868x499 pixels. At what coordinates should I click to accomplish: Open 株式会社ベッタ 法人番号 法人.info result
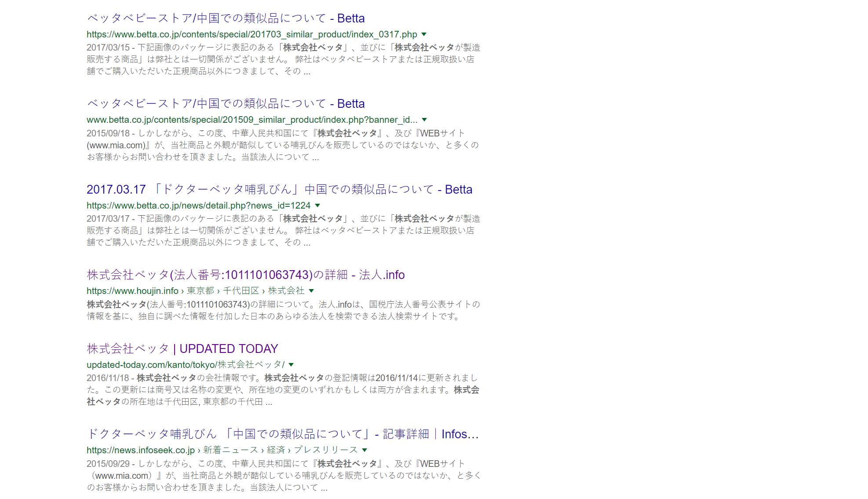click(x=245, y=275)
